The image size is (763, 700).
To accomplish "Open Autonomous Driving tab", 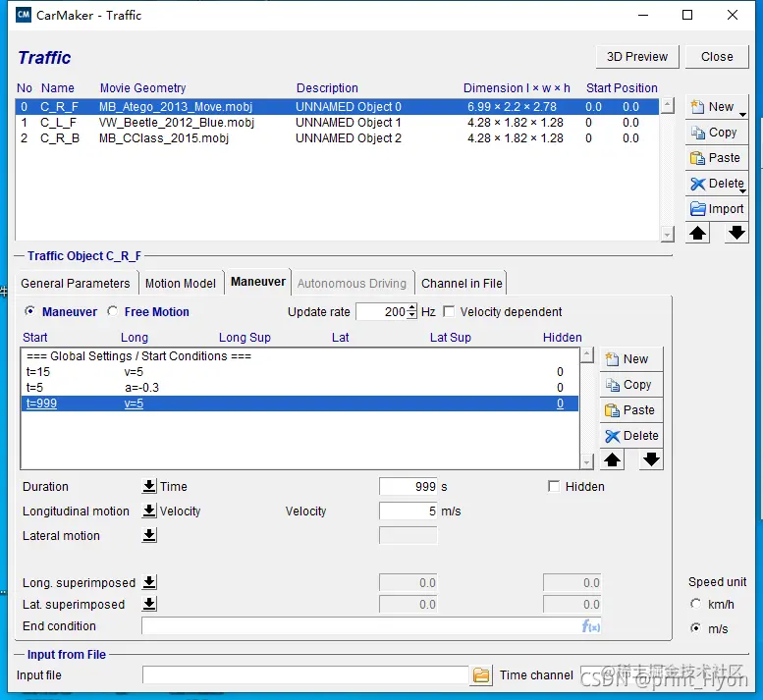I will [352, 283].
